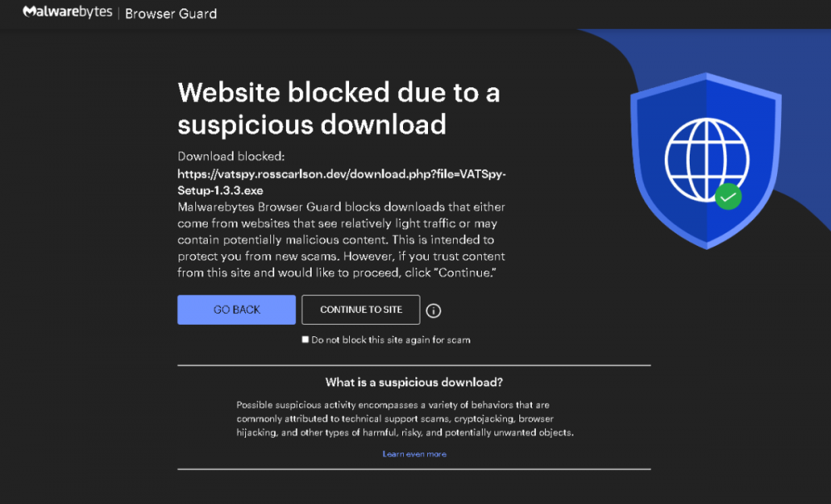Click the divider line below "Learn even more"
Screen dimensions: 831x504
414,470
